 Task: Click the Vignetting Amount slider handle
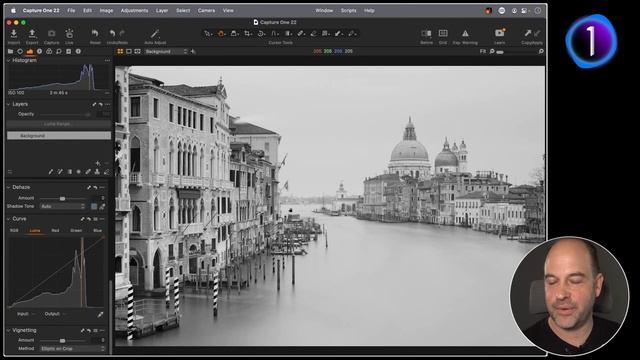click(x=62, y=340)
